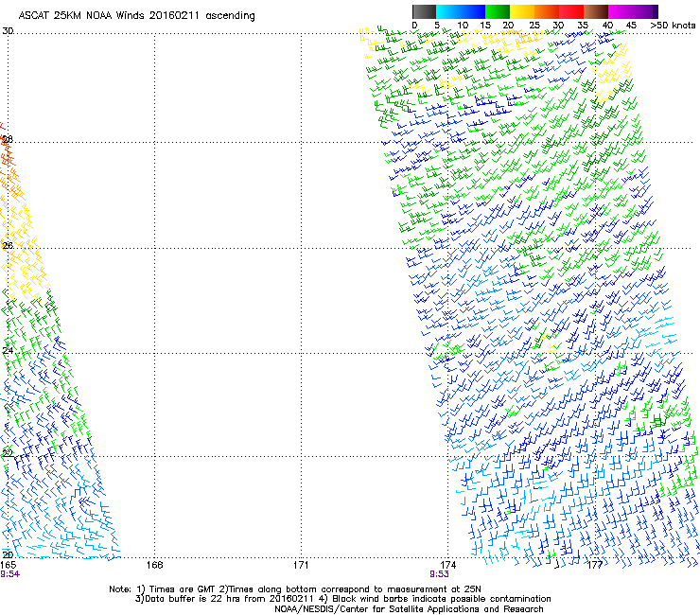Click the purple 9:54 time stamp

click(9, 574)
